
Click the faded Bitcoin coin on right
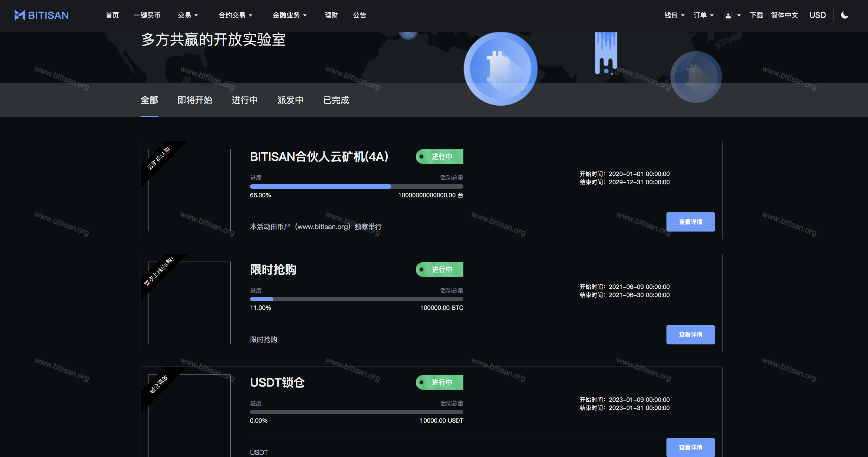(x=696, y=77)
